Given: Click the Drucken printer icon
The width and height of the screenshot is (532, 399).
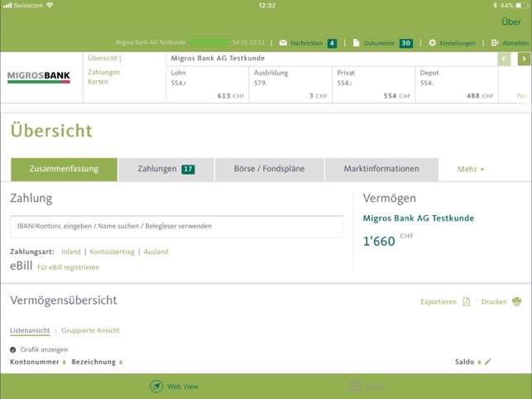Looking at the screenshot, I should click(517, 301).
